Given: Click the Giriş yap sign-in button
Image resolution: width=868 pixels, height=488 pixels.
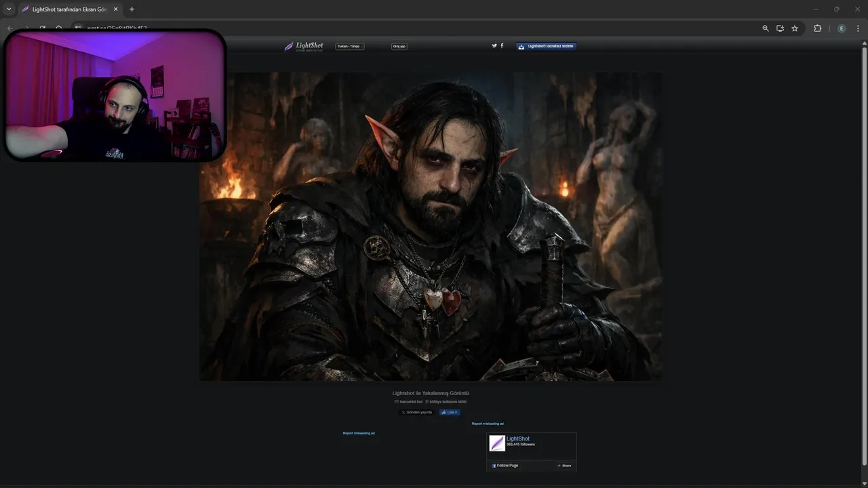Looking at the screenshot, I should click(399, 46).
